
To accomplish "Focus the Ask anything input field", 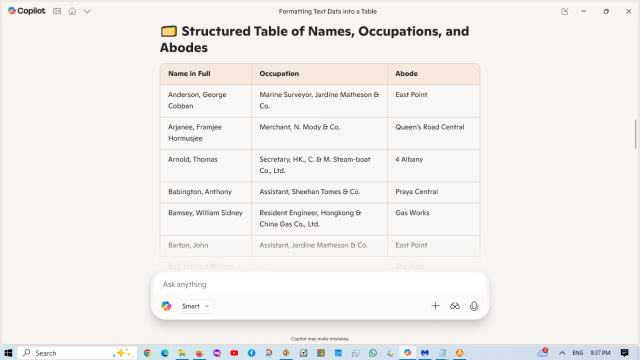I will tap(320, 284).
